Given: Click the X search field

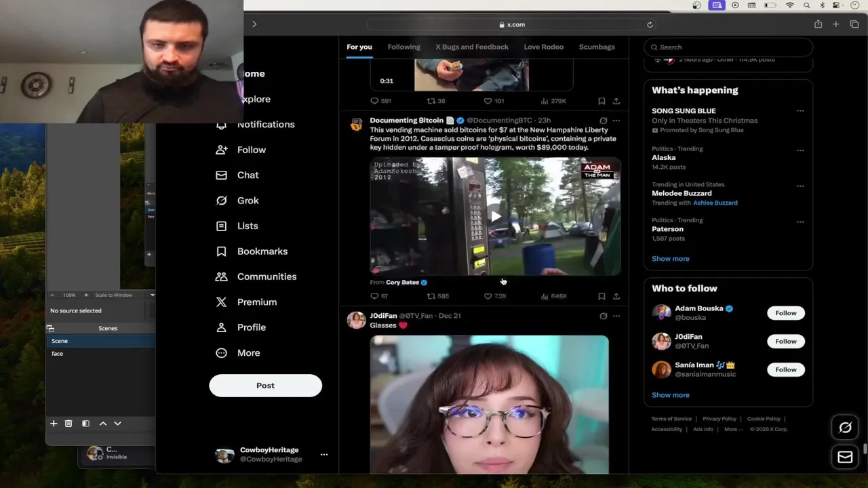Looking at the screenshot, I should pos(728,47).
